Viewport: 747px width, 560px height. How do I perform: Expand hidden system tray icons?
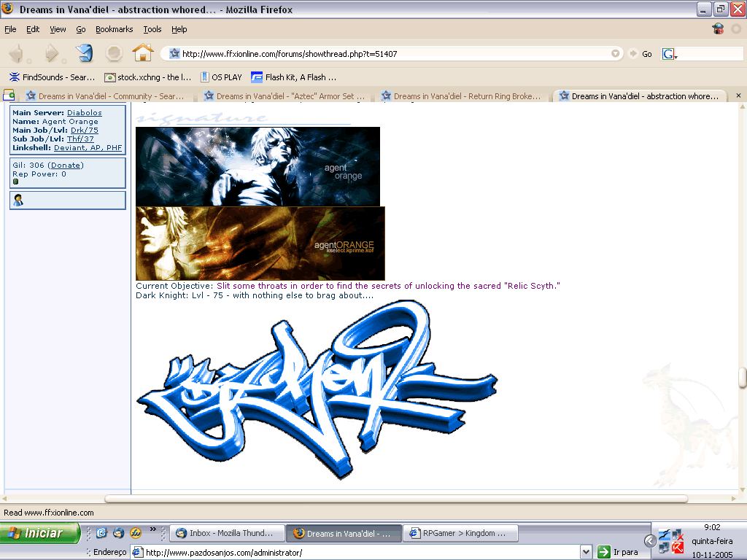tap(650, 540)
